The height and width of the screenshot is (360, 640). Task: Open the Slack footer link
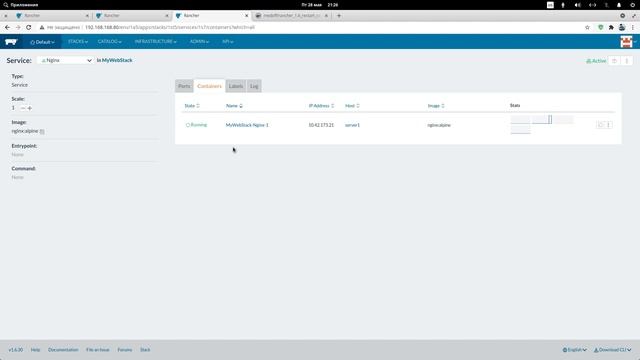click(x=145, y=350)
